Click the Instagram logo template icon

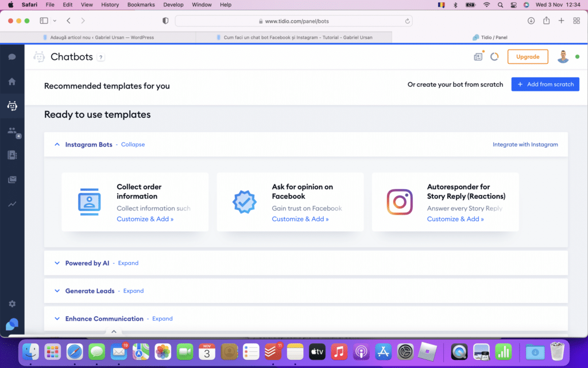(x=400, y=202)
